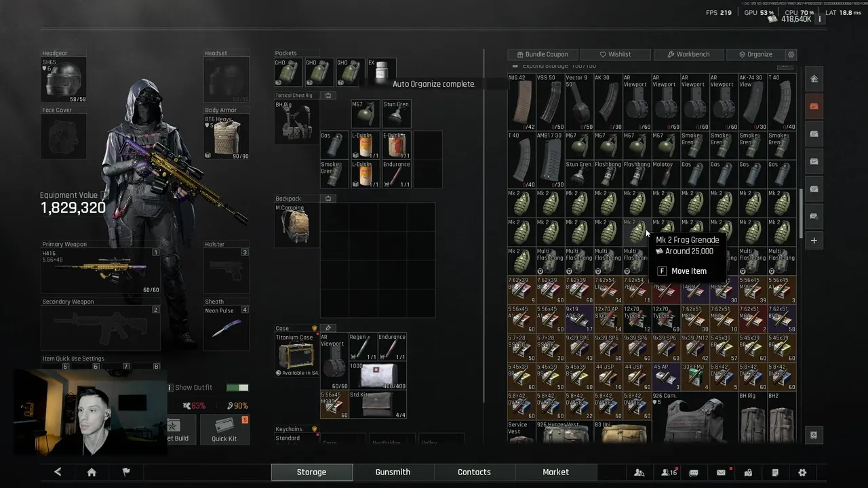This screenshot has height=488, width=868.
Task: Open the flag icon in bottom bar
Action: coord(126,472)
